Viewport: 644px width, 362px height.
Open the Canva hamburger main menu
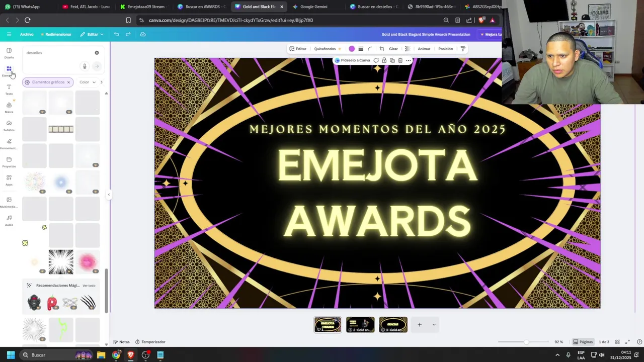point(9,34)
